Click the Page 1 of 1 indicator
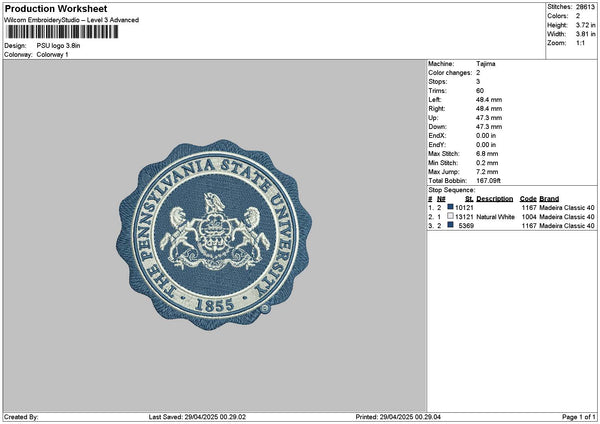Screen dimensions: 600x424 click(579, 417)
